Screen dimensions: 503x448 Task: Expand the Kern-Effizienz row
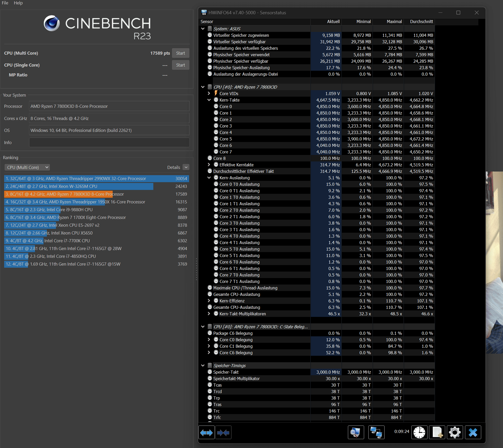click(x=209, y=301)
